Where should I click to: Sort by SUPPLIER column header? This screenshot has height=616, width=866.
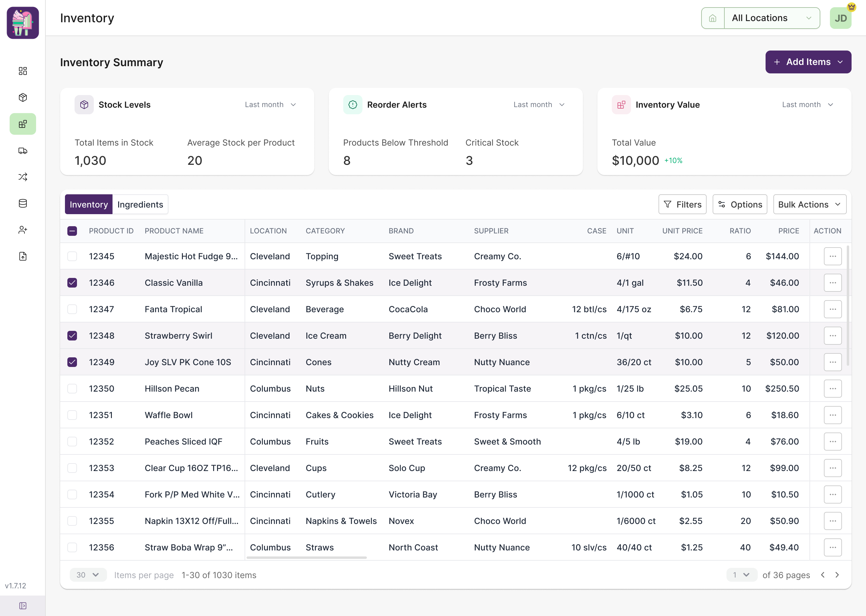(x=491, y=231)
